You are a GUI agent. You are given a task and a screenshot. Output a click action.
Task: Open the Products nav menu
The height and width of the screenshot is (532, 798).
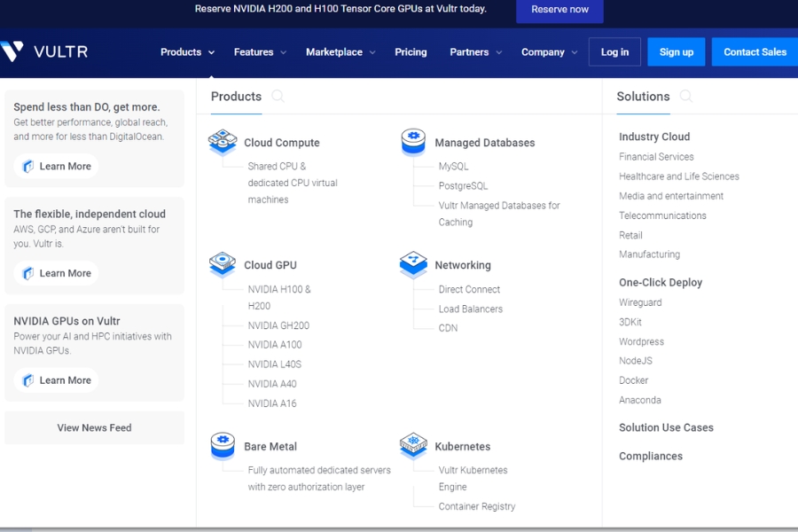coord(181,52)
